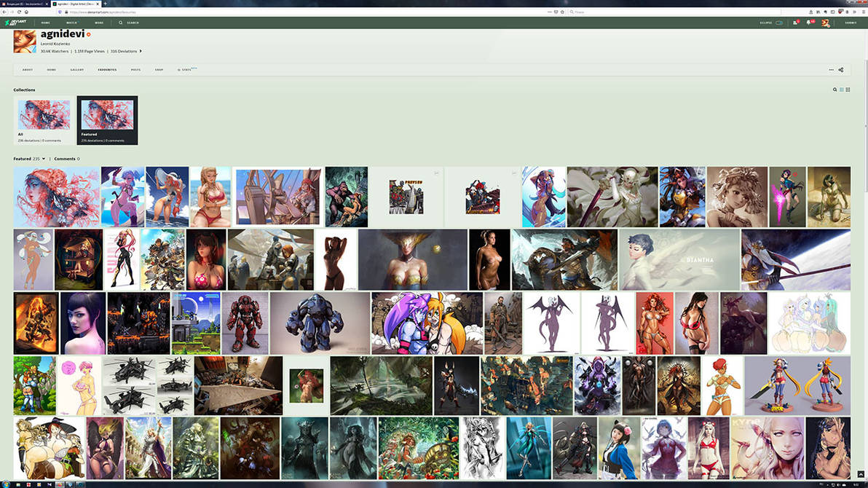
Task: Toggle the Eclipse theme switch
Action: tap(779, 23)
